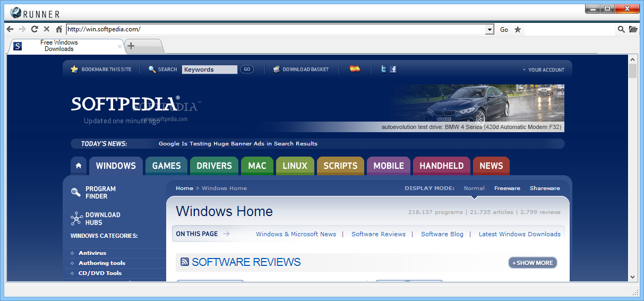Expand the Your Account dropdown

pyautogui.click(x=543, y=70)
